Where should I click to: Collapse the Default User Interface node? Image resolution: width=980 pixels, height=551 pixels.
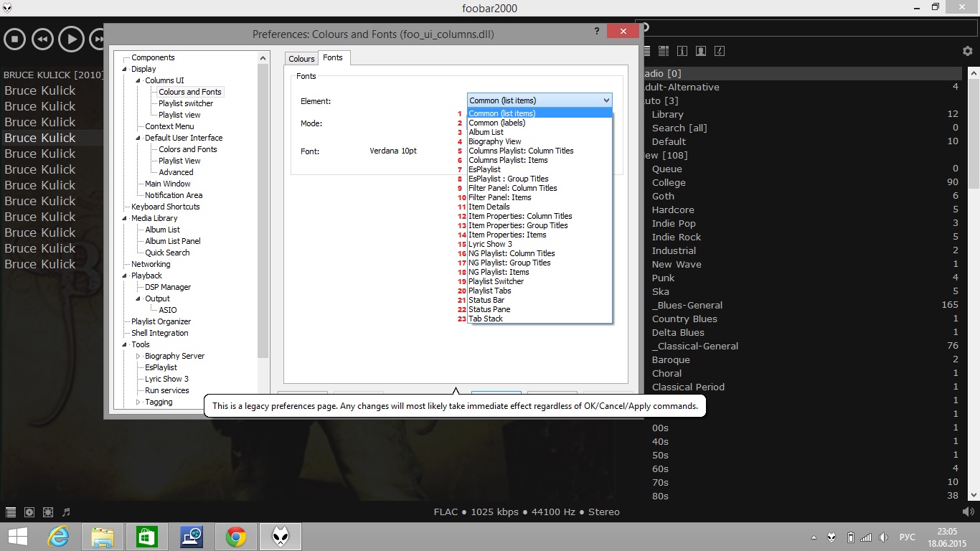138,138
